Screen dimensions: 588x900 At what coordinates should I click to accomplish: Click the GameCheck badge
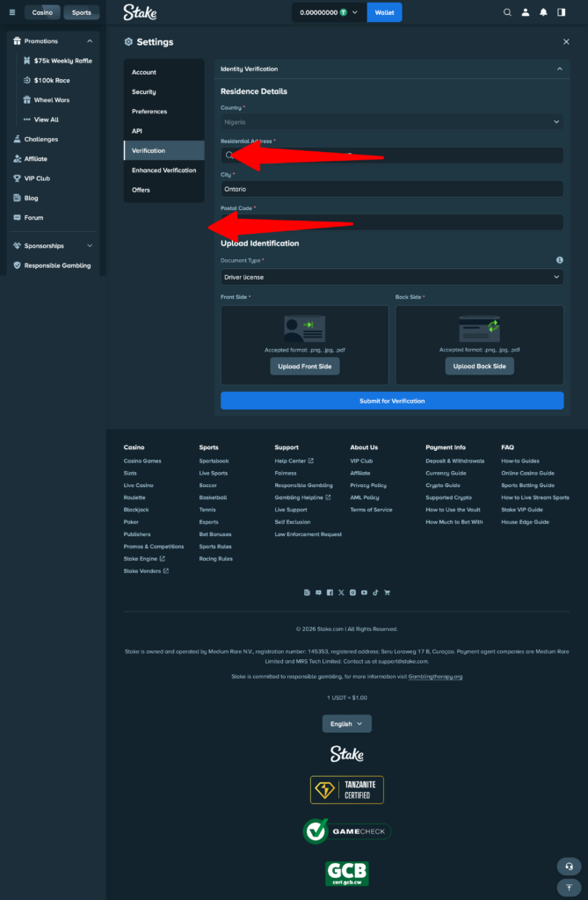(347, 831)
